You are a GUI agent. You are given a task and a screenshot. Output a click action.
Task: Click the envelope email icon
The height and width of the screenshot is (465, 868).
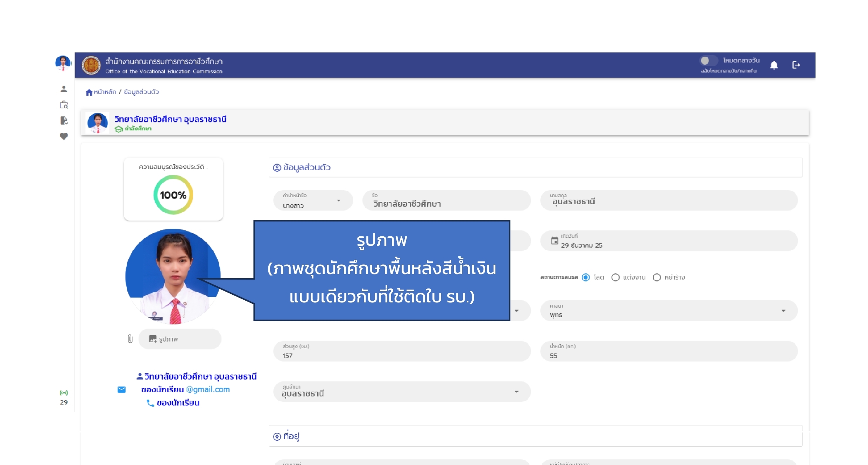click(121, 389)
